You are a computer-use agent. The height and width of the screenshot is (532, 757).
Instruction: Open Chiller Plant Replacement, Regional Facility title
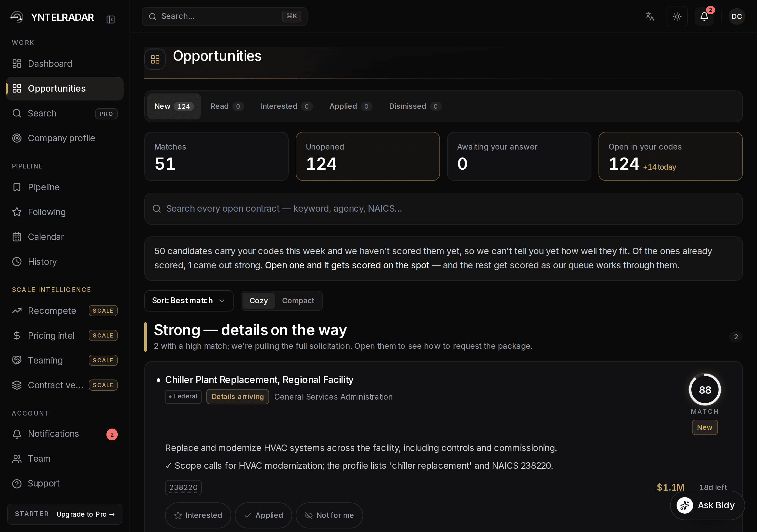[x=259, y=380]
